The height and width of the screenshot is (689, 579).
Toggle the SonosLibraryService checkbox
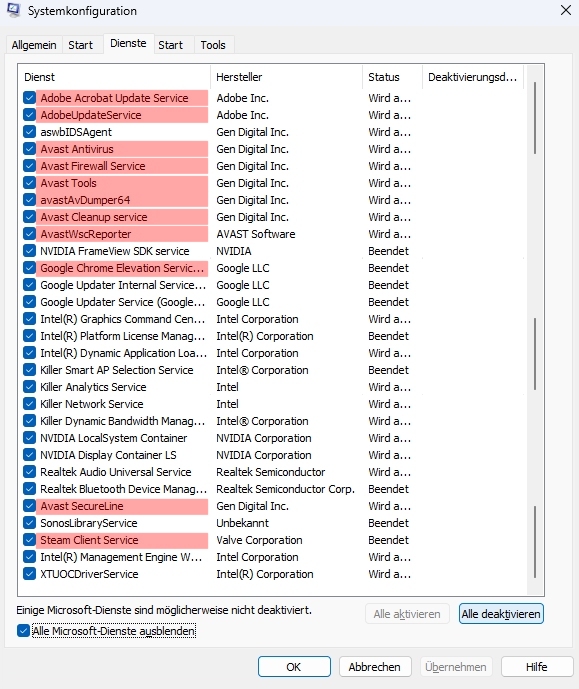pos(29,523)
